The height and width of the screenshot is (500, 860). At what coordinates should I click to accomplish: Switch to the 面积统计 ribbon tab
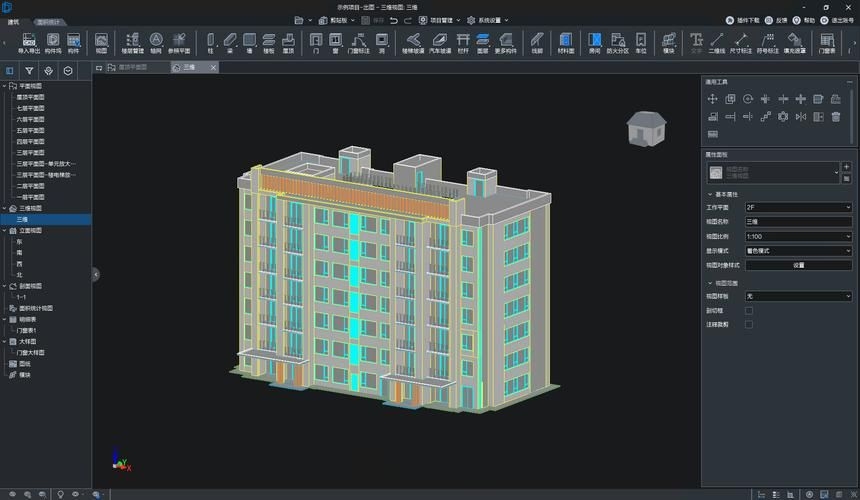46,21
